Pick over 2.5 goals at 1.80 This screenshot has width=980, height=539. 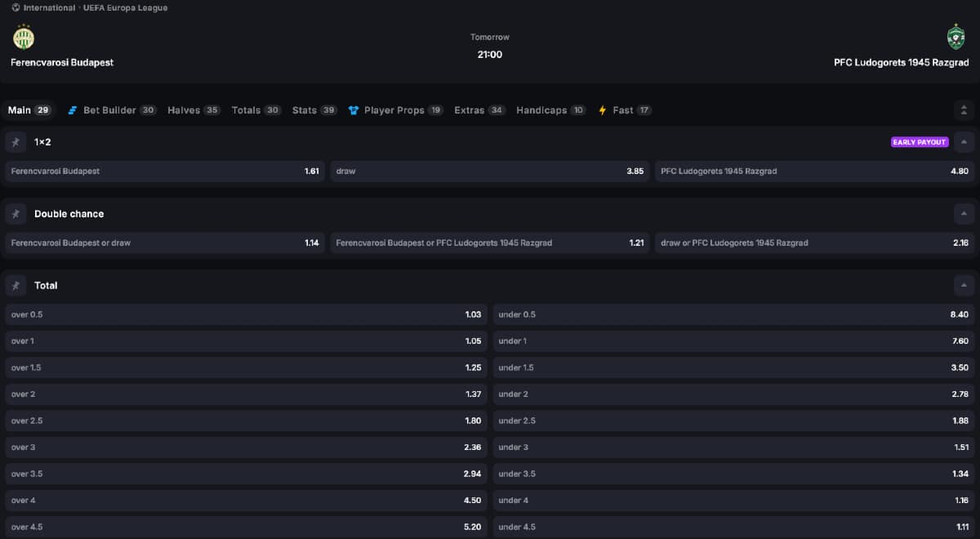pos(246,421)
